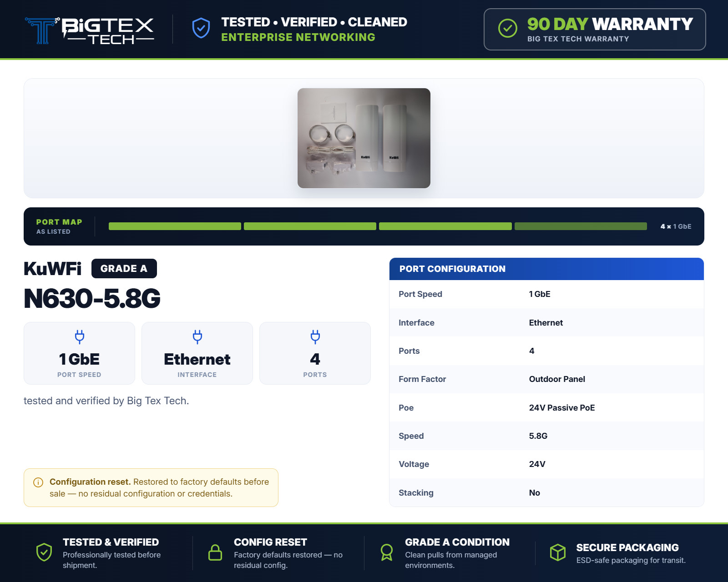Click the "Port Speed" row label
The height and width of the screenshot is (582, 728).
(x=420, y=294)
